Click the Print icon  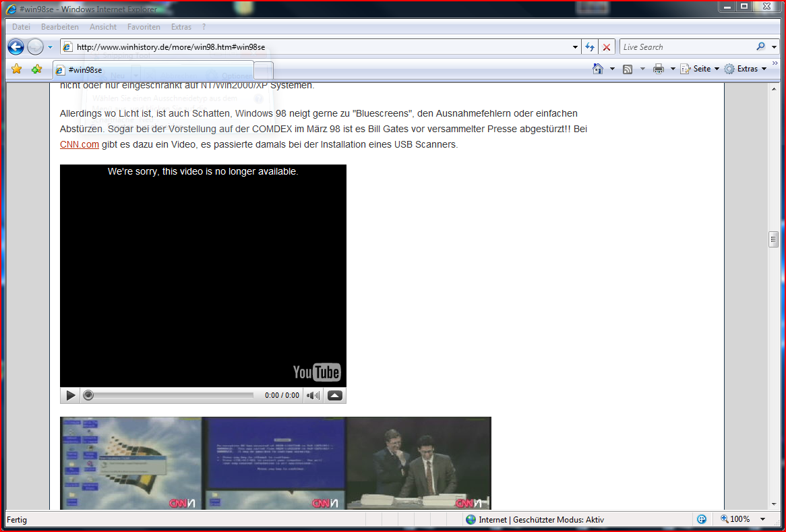coord(659,69)
